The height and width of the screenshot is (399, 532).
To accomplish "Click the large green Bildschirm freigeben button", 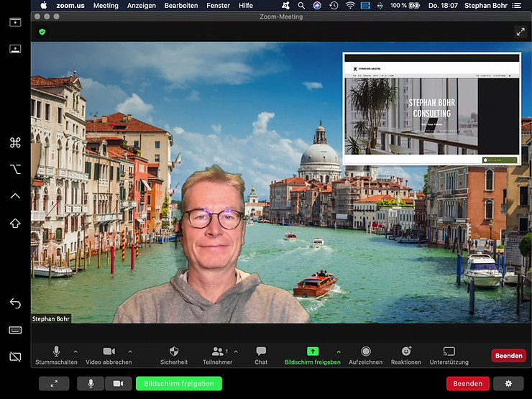I will tap(178, 384).
